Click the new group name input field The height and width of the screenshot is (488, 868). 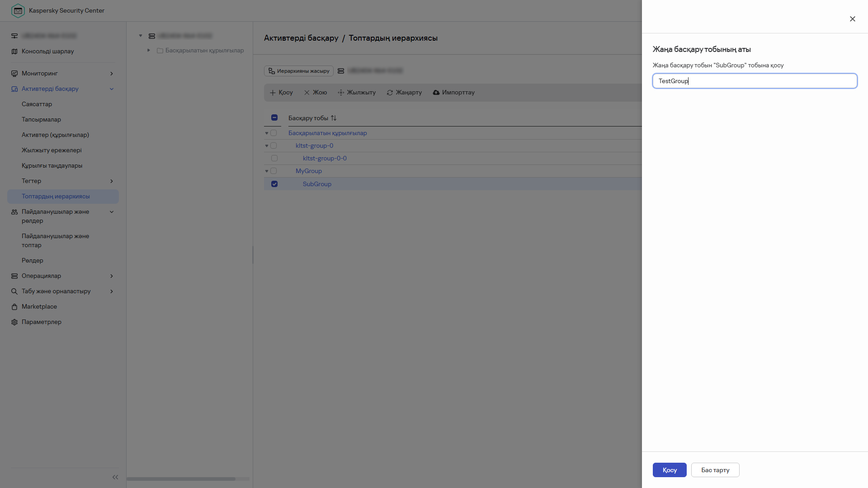click(x=755, y=81)
